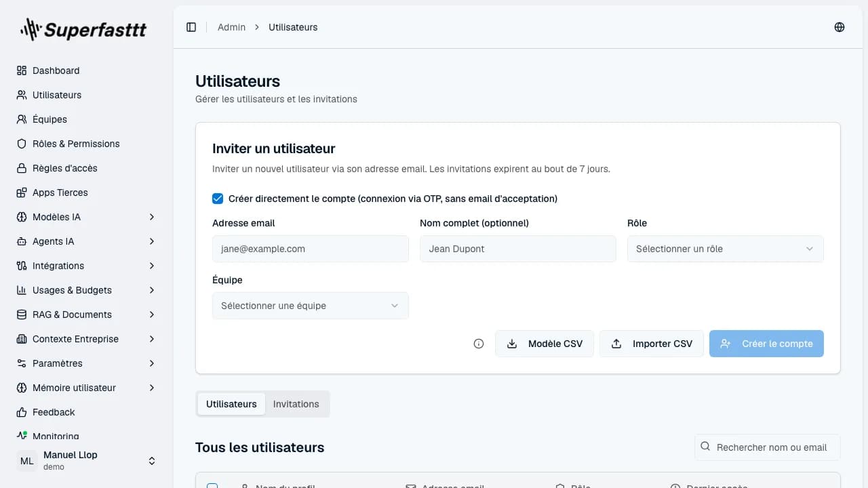Screen dimensions: 868x488
Task: Click the Utilisateurs people icon in sidebar
Action: coord(22,95)
